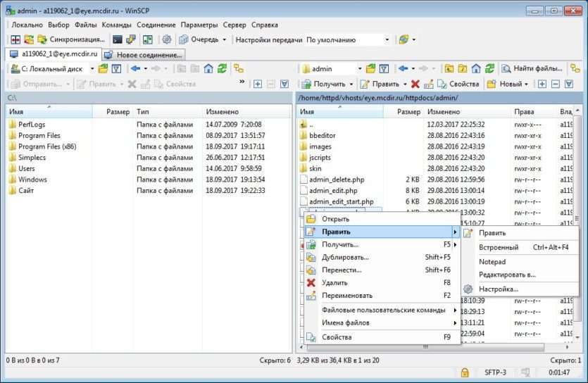Click the Синхронизация toolbar button
Screen dimensions: 588x383
click(x=71, y=39)
